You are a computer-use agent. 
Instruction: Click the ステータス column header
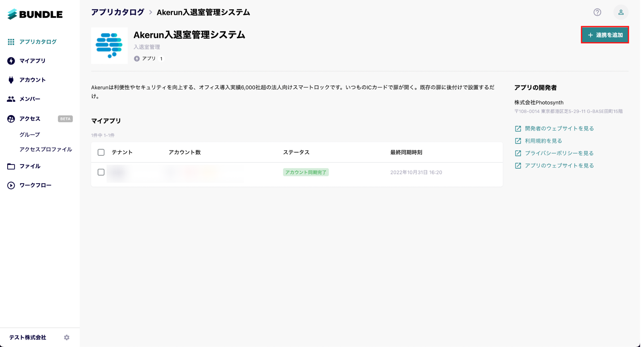click(x=296, y=152)
